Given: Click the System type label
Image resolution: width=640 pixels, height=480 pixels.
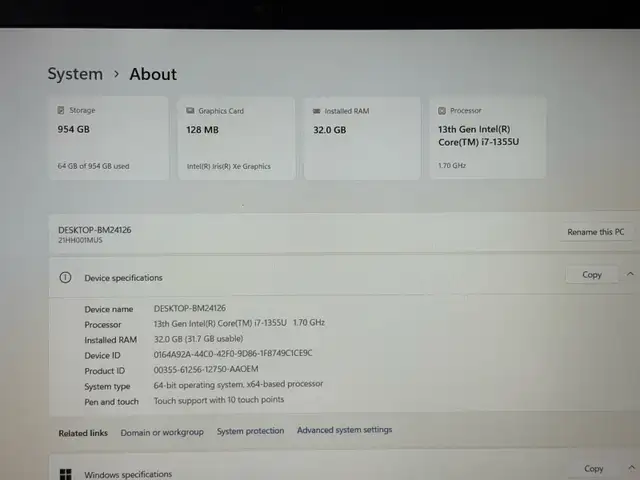Looking at the screenshot, I should pyautogui.click(x=107, y=387).
